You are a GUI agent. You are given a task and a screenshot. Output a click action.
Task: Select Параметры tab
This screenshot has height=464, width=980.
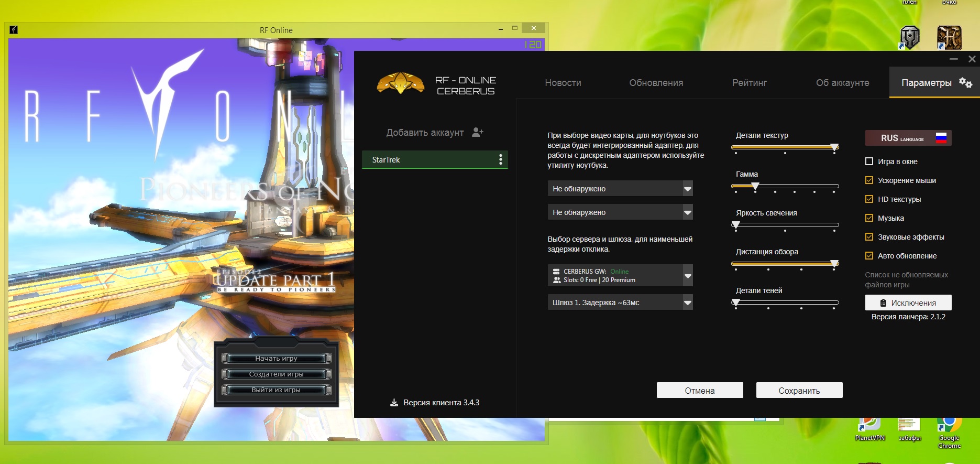[934, 82]
